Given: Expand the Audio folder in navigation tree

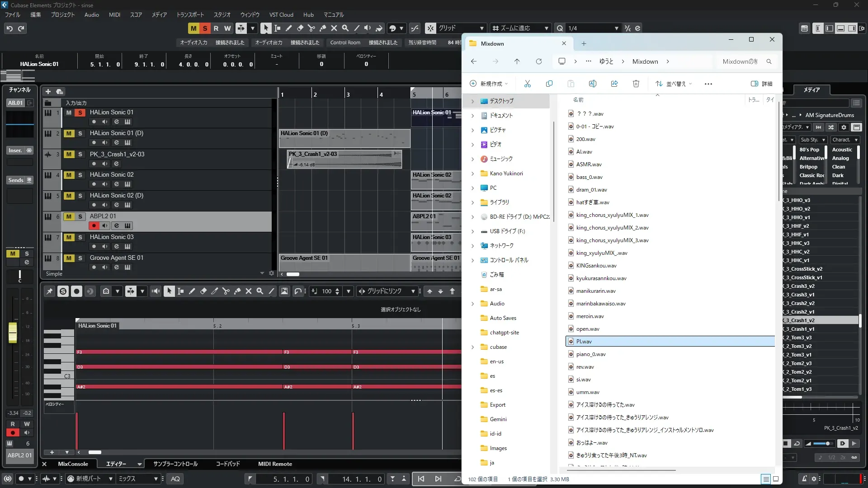Looking at the screenshot, I should click(472, 304).
